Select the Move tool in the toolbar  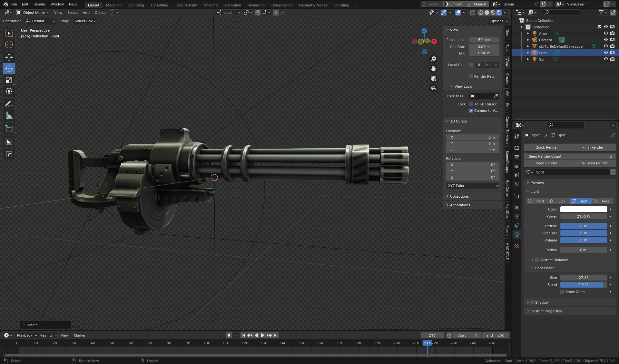[x=9, y=57]
